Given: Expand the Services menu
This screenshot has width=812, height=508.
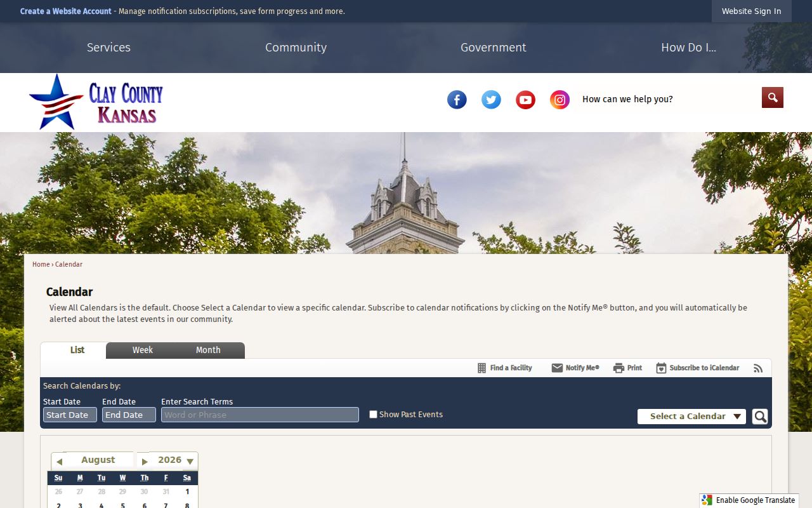Looking at the screenshot, I should pos(108,48).
